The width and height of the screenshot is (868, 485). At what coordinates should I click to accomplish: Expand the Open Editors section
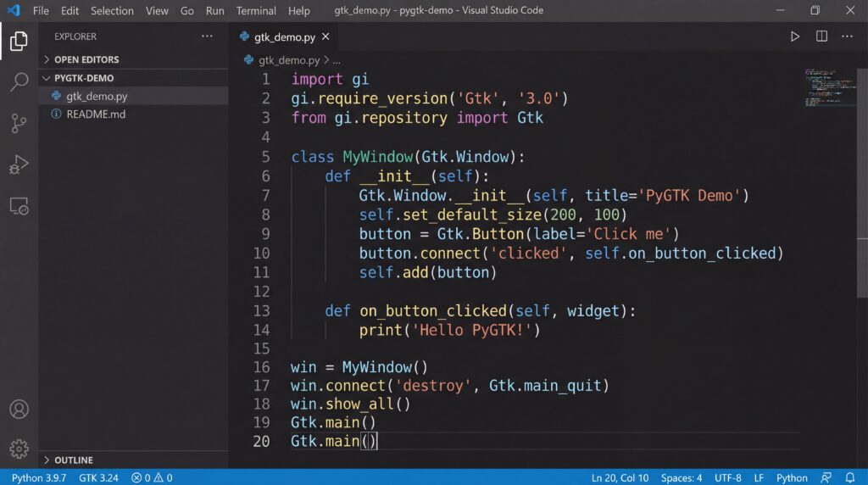coord(86,59)
